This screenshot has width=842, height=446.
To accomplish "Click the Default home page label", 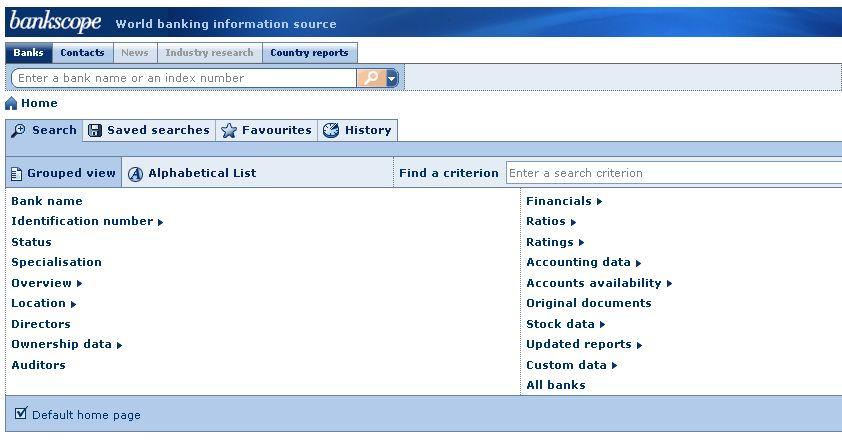I will click(x=86, y=415).
